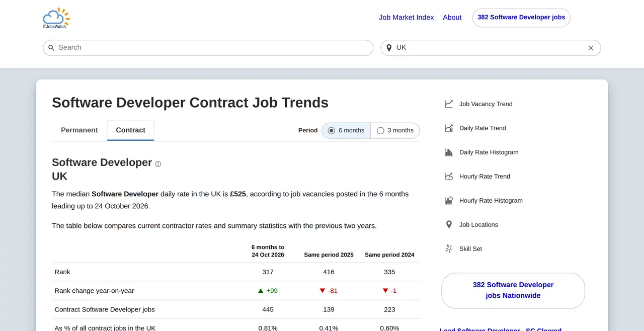Click the Software Developer Contract Job Trends heading
Viewport: 644px width, 331px height.
tap(190, 103)
